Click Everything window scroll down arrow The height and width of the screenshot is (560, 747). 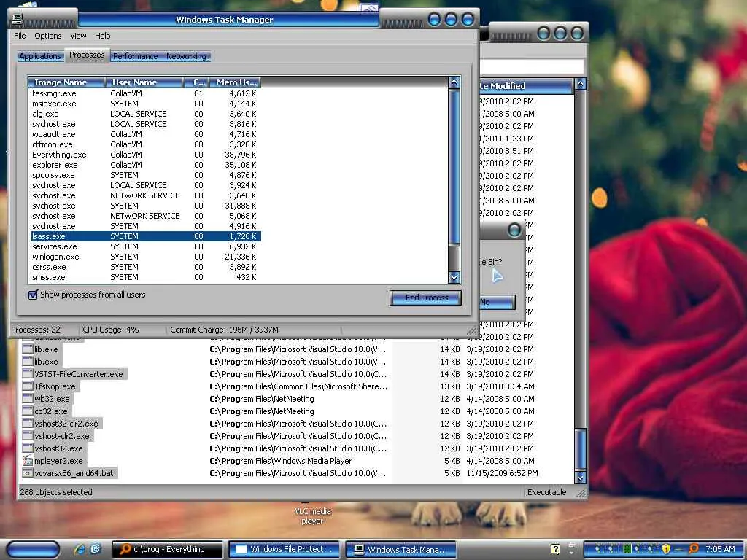(580, 478)
